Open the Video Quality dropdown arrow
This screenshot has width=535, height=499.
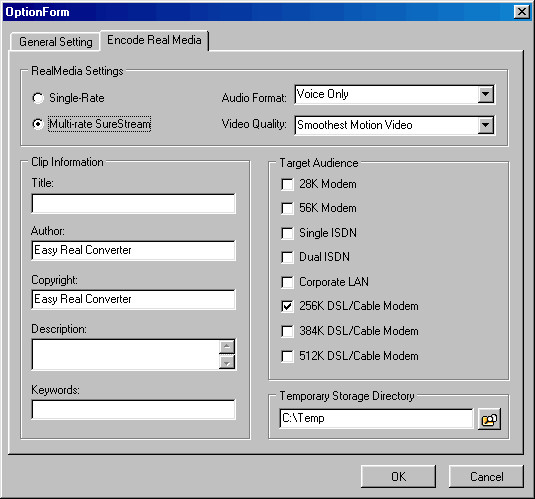click(x=486, y=125)
